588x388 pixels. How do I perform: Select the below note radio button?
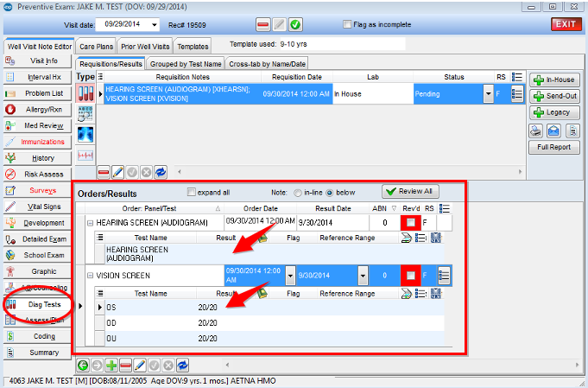coord(330,193)
